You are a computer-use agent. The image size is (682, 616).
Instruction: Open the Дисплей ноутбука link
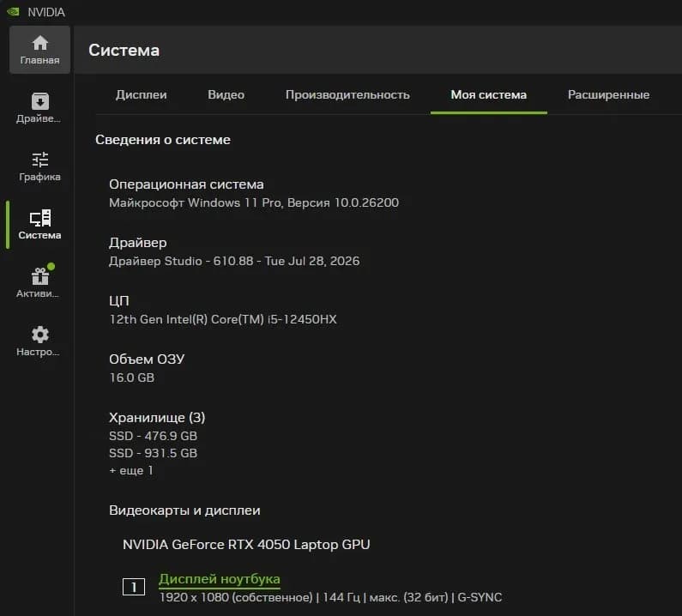[220, 579]
